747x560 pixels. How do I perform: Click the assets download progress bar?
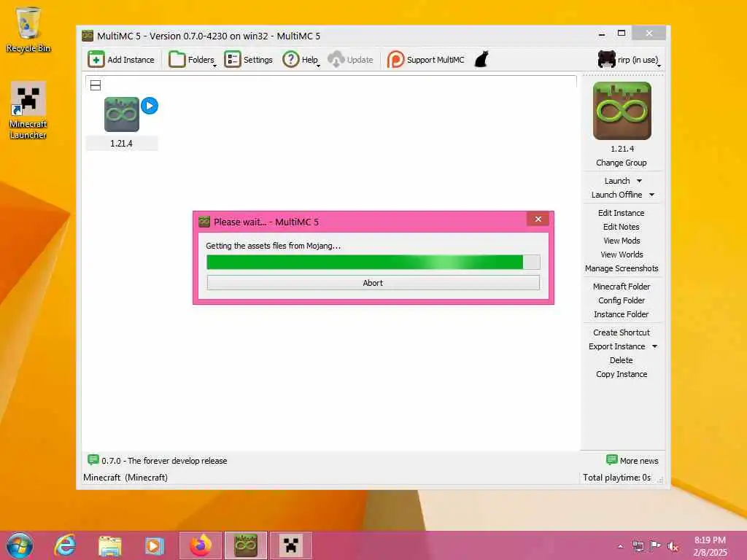(x=373, y=262)
